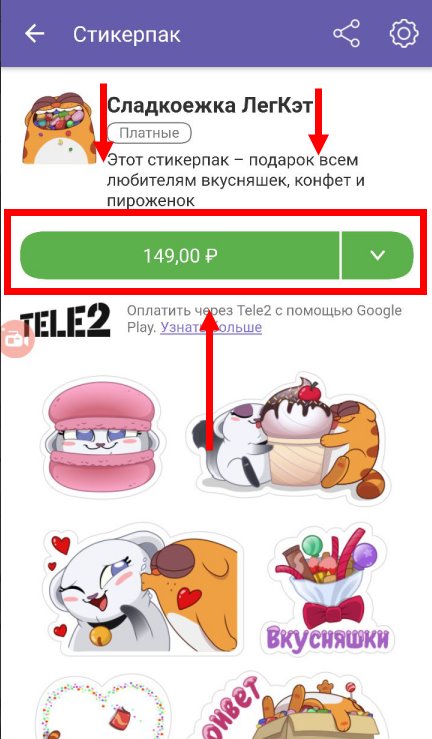Image resolution: width=432 pixels, height=739 pixels.
Task: Tap the Google Play payment info text
Action: (264, 319)
